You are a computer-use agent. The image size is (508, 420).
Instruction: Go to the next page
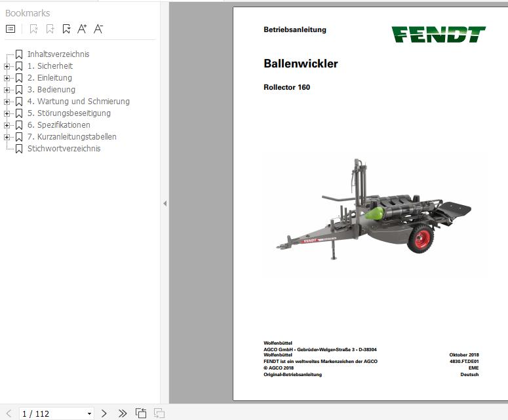[104, 413]
